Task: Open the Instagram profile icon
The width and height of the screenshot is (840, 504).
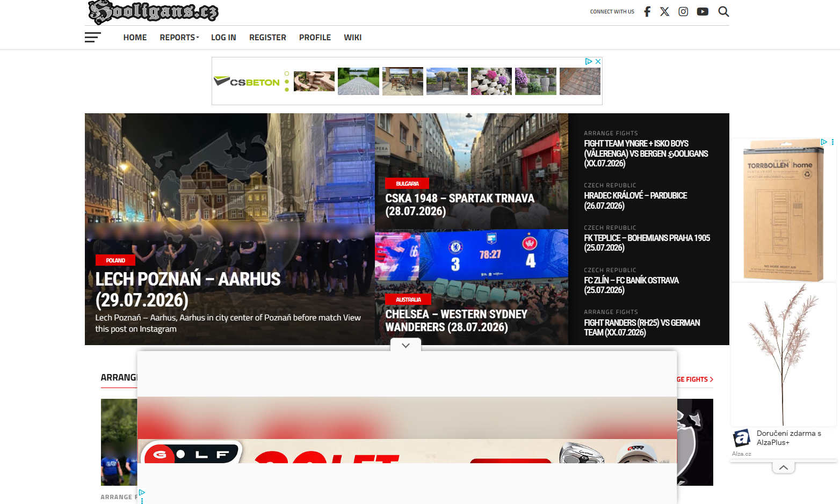Action: pyautogui.click(x=683, y=12)
